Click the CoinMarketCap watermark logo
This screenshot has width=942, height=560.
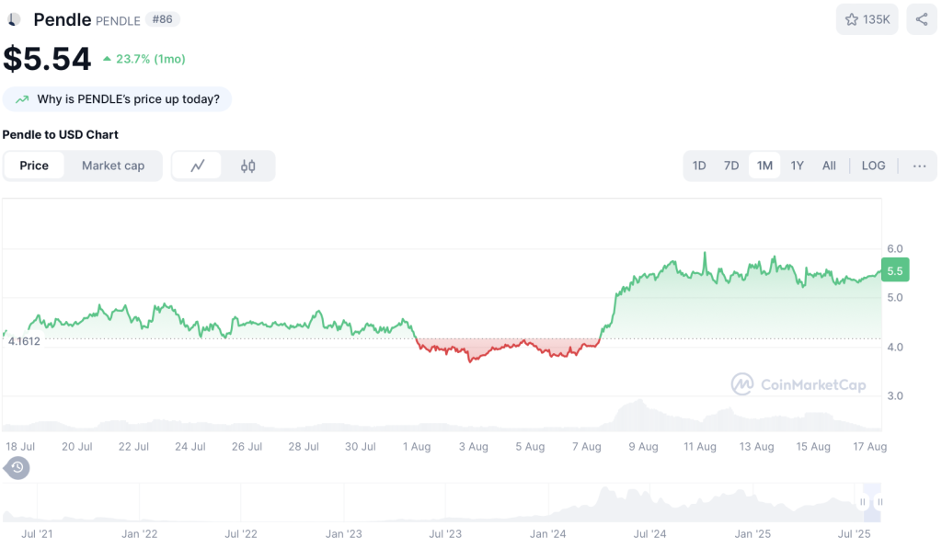pos(798,384)
